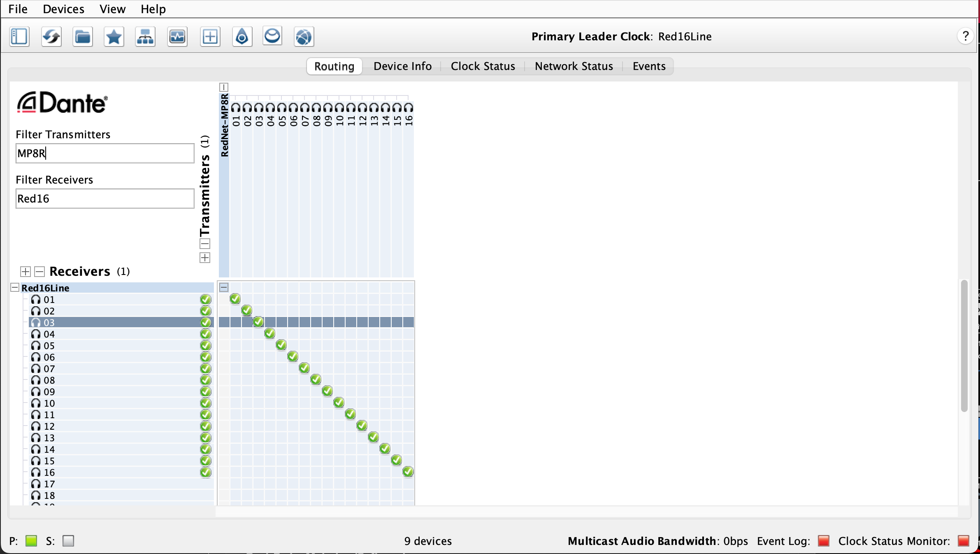Image resolution: width=980 pixels, height=554 pixels.
Task: Click the Reload Device Information arrows icon
Action: click(51, 37)
